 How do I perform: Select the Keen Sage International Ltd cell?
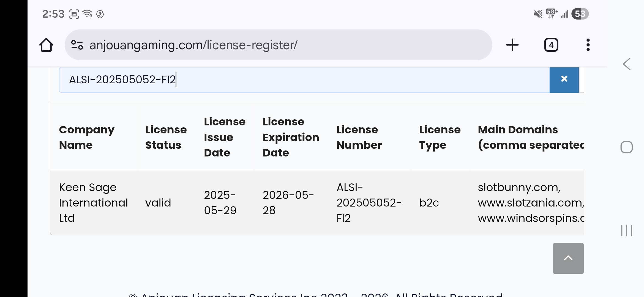pos(93,203)
